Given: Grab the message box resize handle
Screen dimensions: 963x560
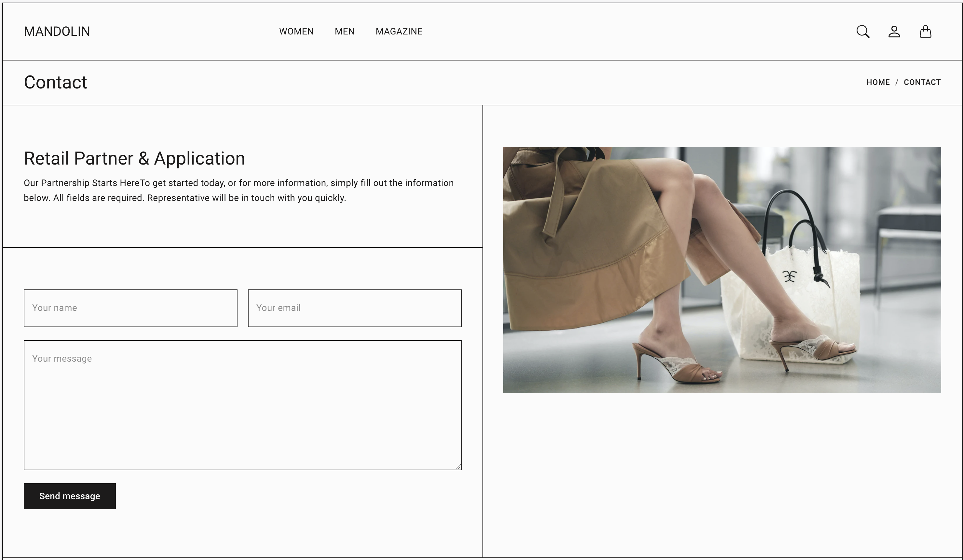Looking at the screenshot, I should (458, 466).
